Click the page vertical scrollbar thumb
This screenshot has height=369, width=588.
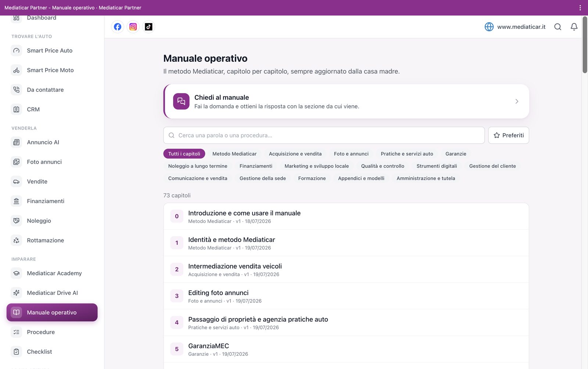[x=585, y=45]
